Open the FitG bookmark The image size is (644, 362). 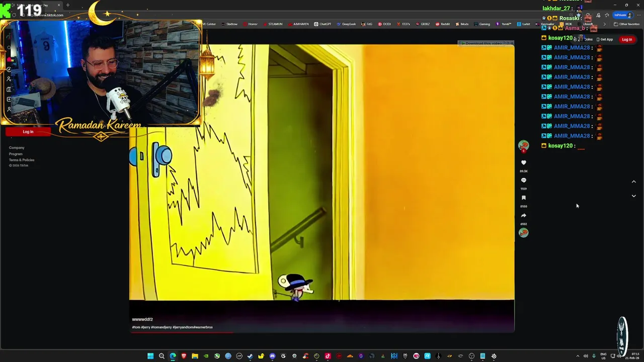367,24
